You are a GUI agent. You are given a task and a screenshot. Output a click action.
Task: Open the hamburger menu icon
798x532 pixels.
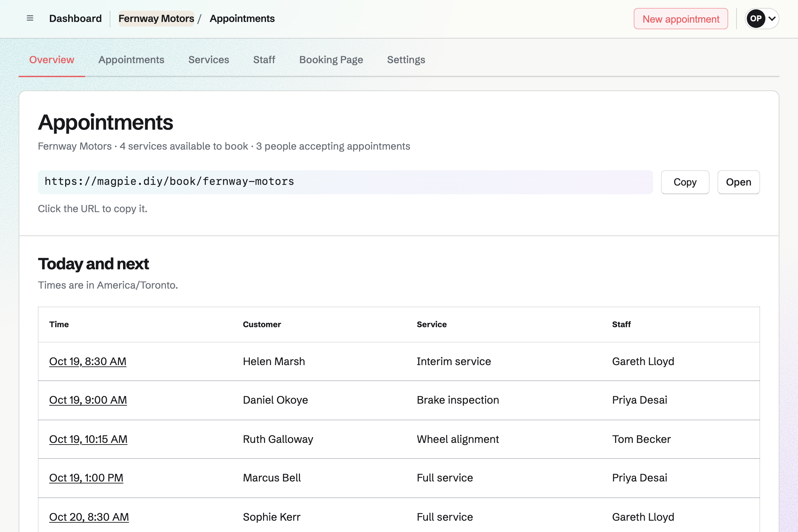30,18
